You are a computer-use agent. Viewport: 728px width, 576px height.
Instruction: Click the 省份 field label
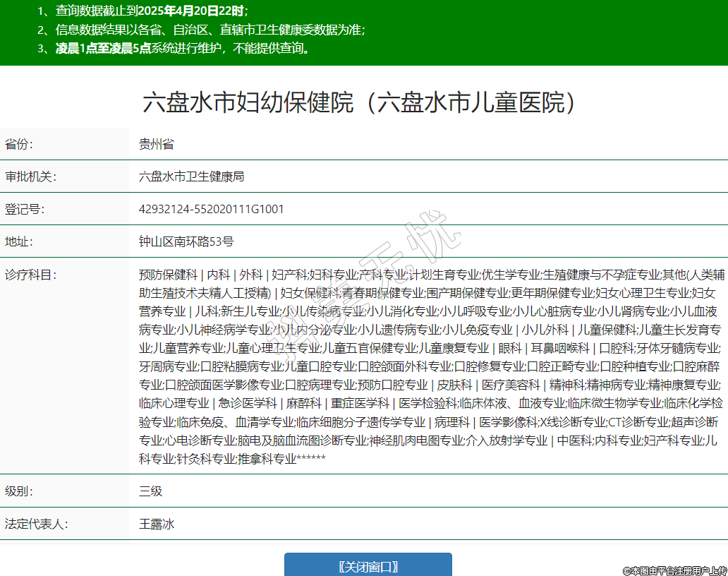tap(20, 145)
